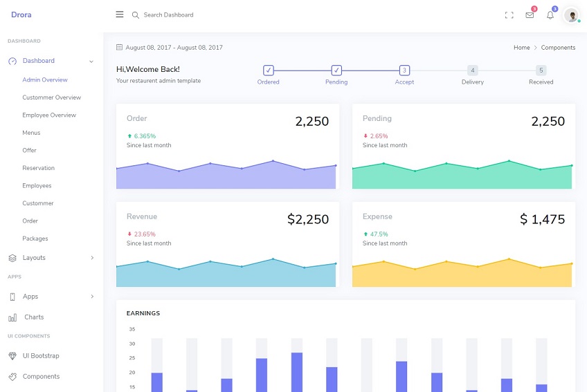Viewport: 587px width, 392px height.
Task: Click the green up arrow in Order card
Action: [129, 136]
